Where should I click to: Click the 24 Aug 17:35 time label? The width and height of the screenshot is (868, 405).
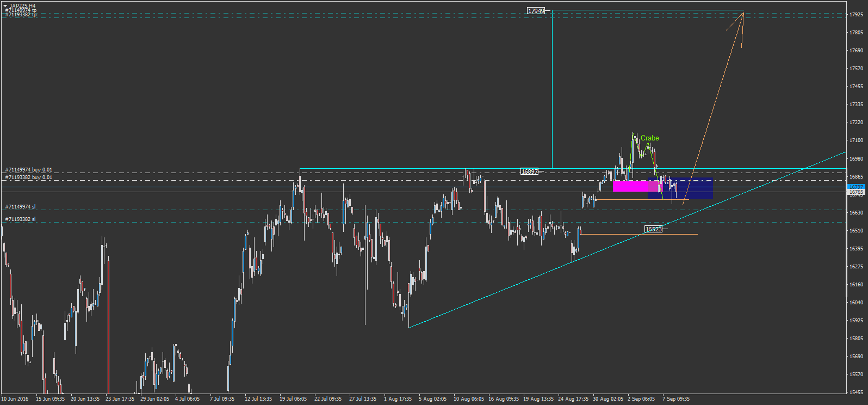[573, 399]
